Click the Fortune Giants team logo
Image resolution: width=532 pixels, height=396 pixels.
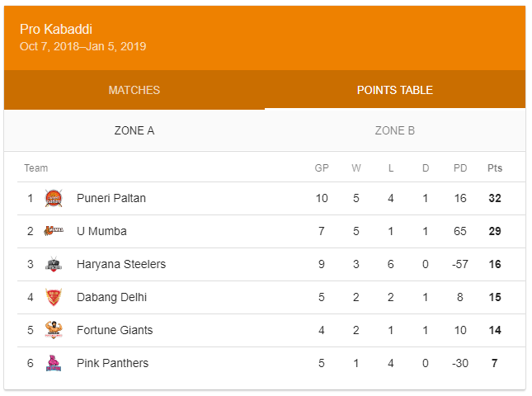54,330
